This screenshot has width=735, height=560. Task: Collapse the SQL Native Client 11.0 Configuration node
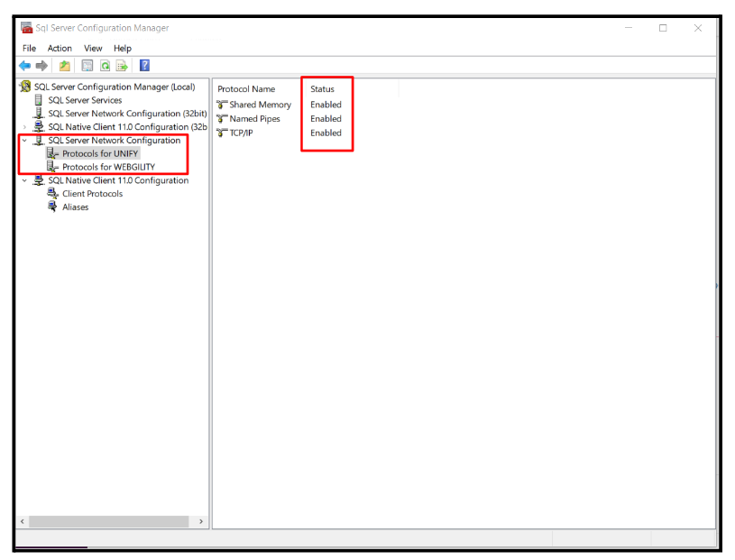24,180
